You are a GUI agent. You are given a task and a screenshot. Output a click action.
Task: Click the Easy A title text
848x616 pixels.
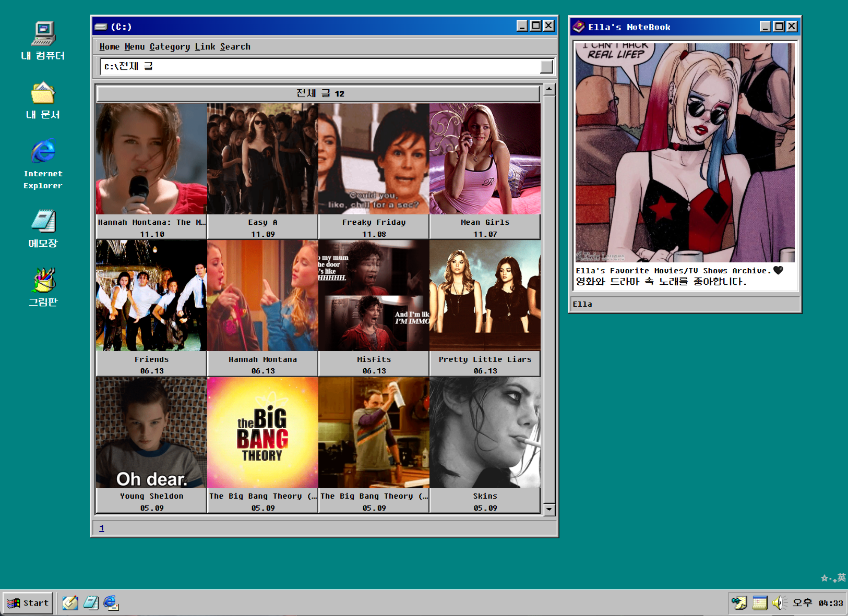click(262, 222)
